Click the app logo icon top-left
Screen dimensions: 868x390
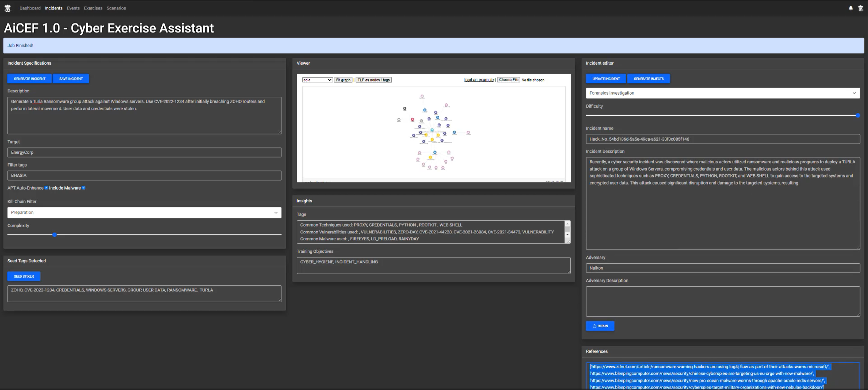click(7, 8)
